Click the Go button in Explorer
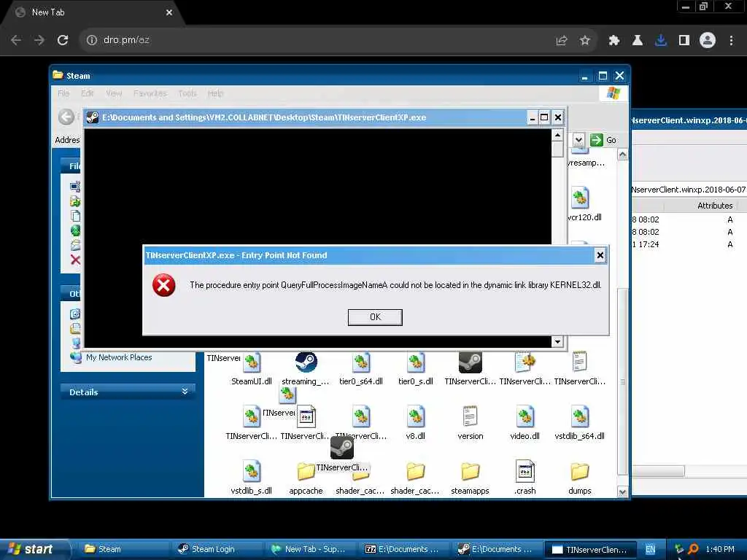This screenshot has height=560, width=747. pos(603,140)
